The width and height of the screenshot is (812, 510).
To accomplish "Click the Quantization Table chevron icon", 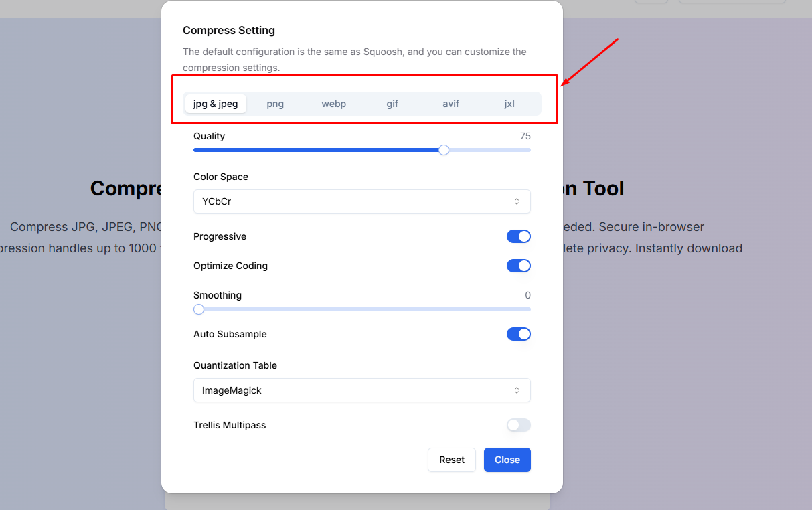I will 517,390.
